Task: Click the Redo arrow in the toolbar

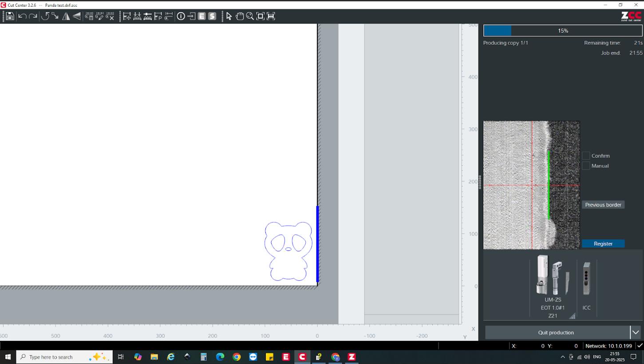Action: pos(33,16)
